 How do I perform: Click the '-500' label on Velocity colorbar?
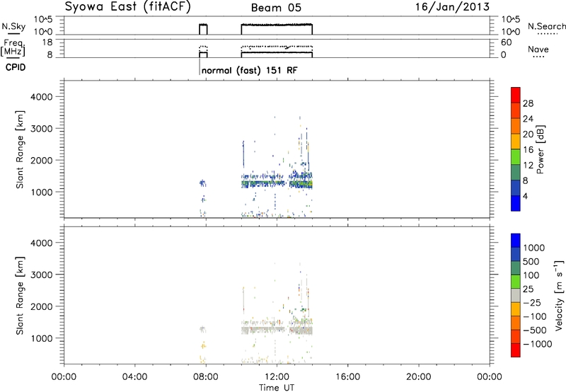point(535,330)
